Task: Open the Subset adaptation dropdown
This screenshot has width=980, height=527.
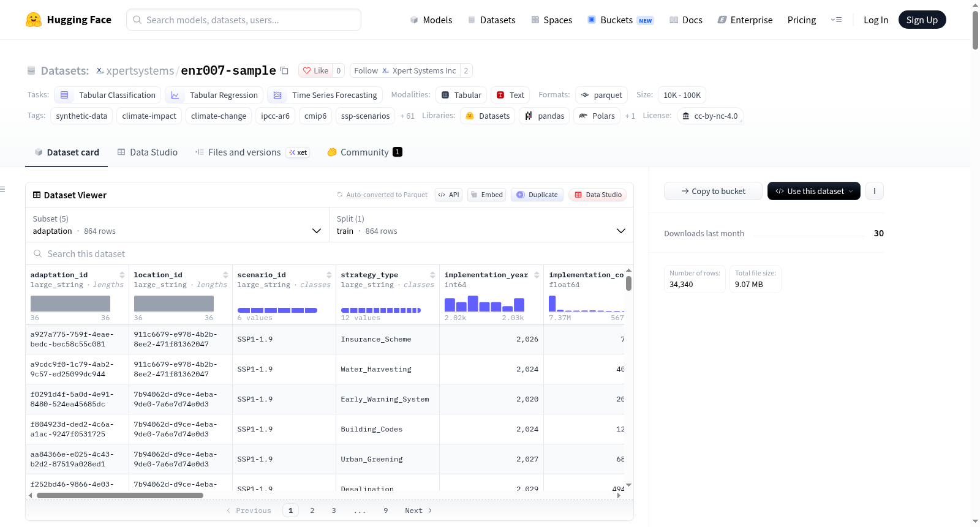Action: click(x=177, y=225)
